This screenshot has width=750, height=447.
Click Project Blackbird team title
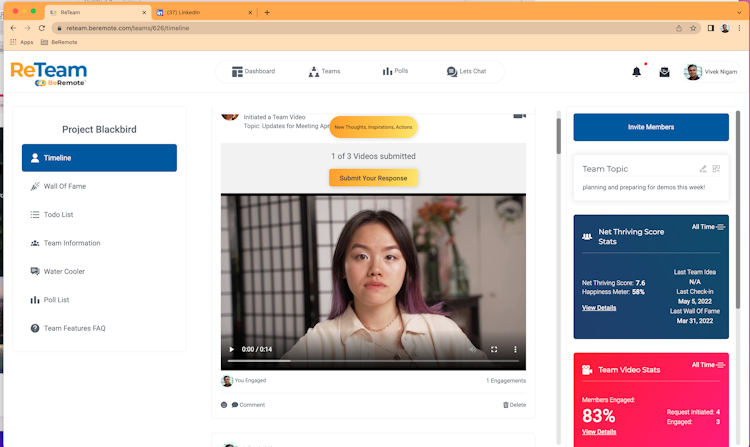[x=99, y=130]
